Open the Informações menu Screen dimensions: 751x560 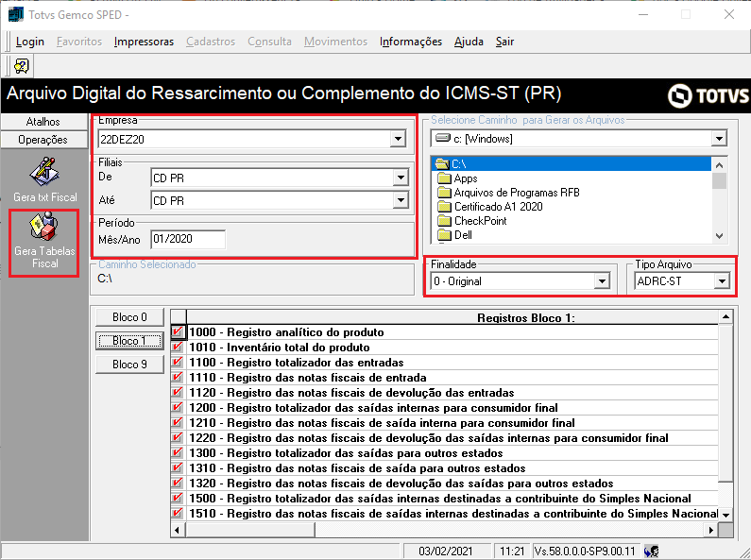coord(411,42)
